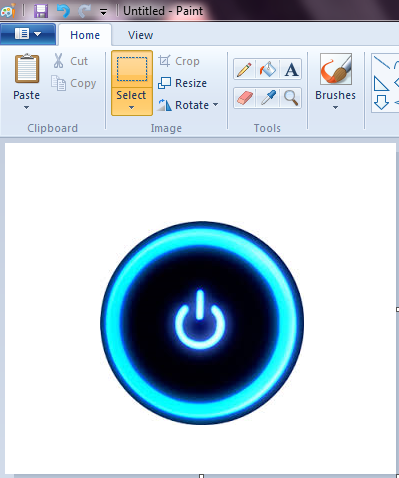
Task: Select the Eraser tool
Action: 244,98
